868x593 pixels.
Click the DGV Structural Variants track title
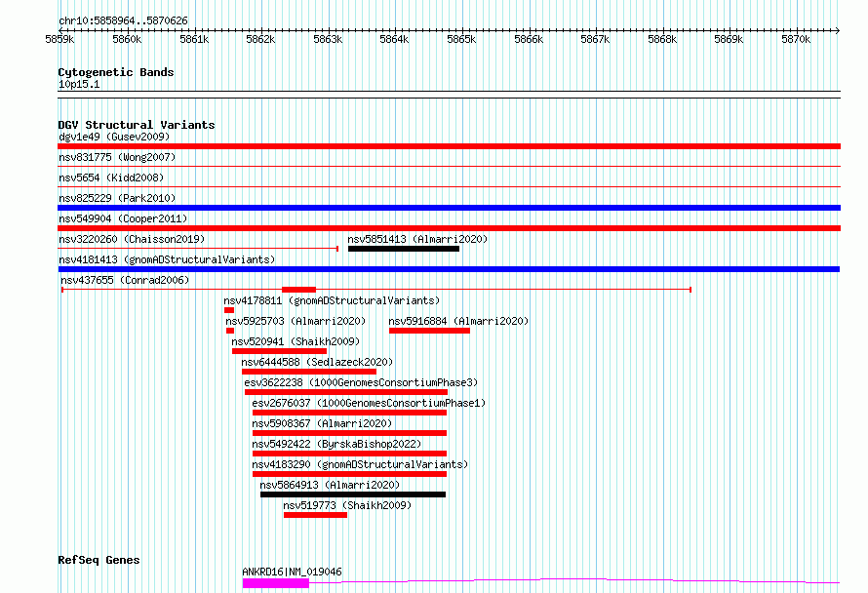click(x=137, y=125)
